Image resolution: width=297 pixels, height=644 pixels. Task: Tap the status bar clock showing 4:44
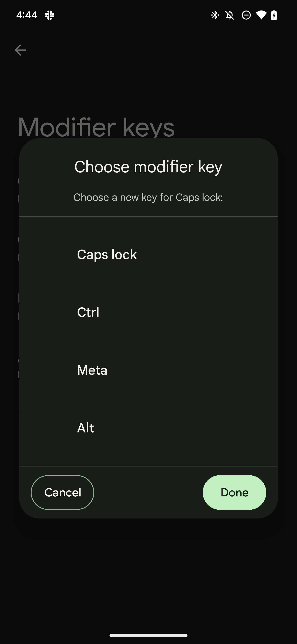tap(26, 15)
